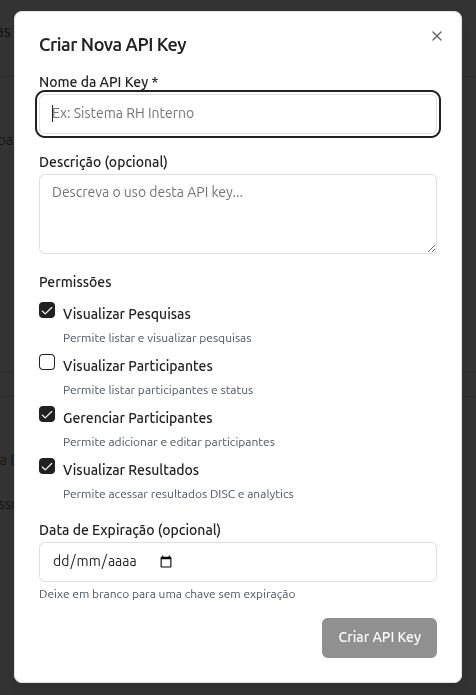Uncheck the Visualizar Resultados checkbox
The height and width of the screenshot is (695, 476).
[47, 466]
